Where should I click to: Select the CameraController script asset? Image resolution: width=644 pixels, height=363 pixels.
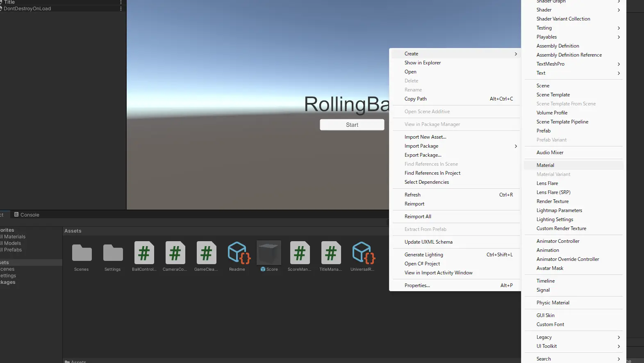tap(175, 253)
